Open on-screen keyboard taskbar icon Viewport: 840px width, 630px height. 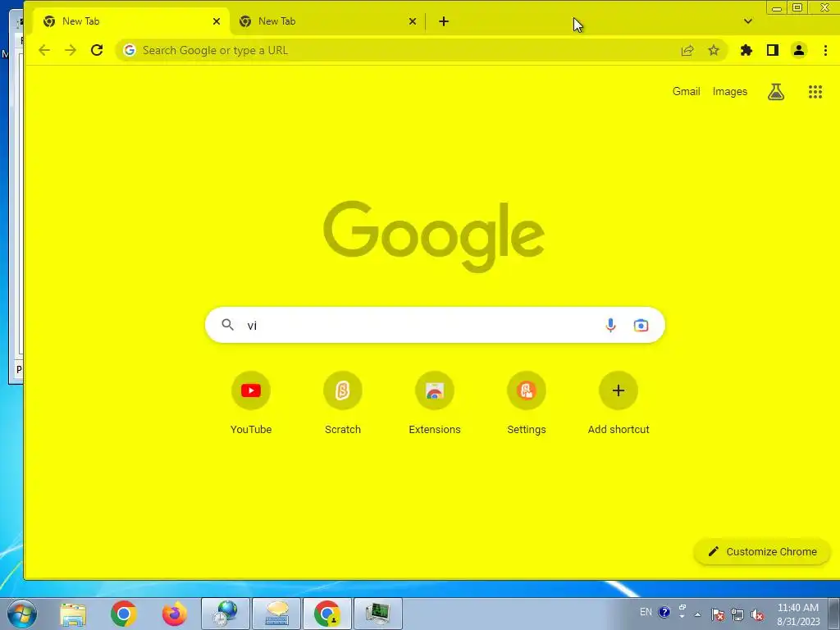[x=276, y=614]
